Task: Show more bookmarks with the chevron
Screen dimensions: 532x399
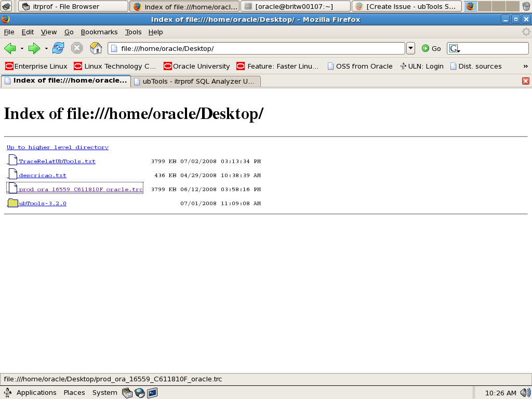Action: pos(525,66)
